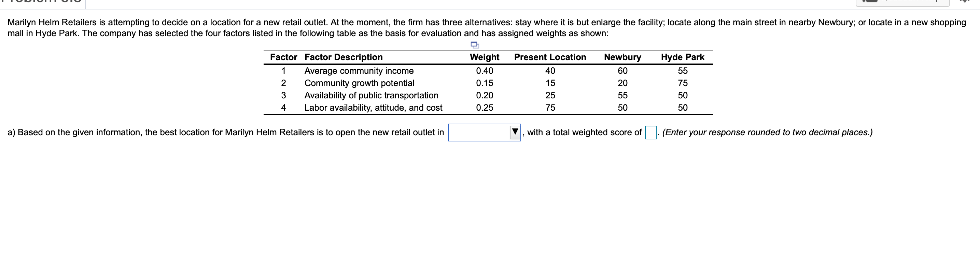Click the Present Location column header

(x=550, y=57)
